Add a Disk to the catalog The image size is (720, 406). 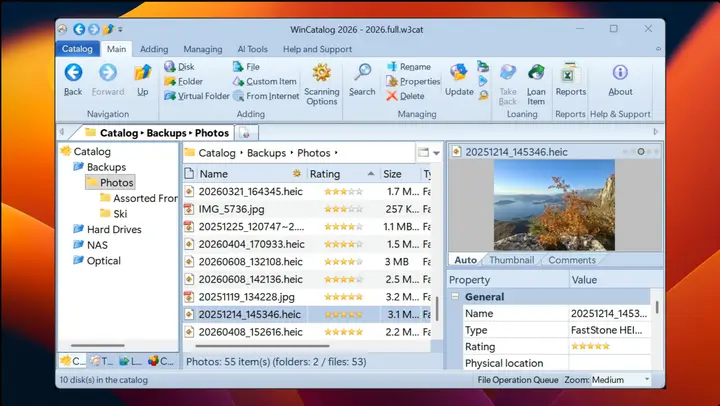(x=180, y=67)
